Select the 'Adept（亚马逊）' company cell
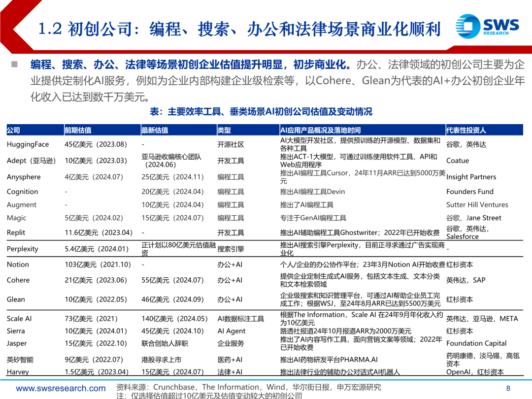 coord(31,161)
